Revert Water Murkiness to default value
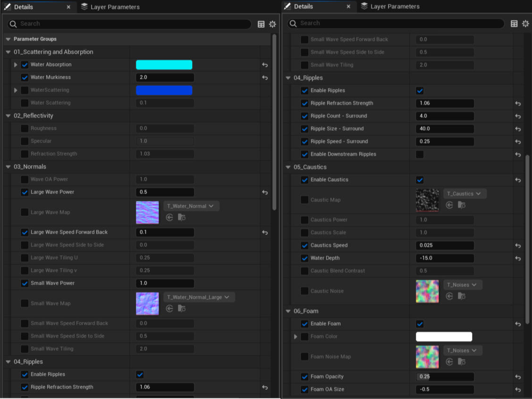This screenshot has height=399, width=532. click(265, 77)
